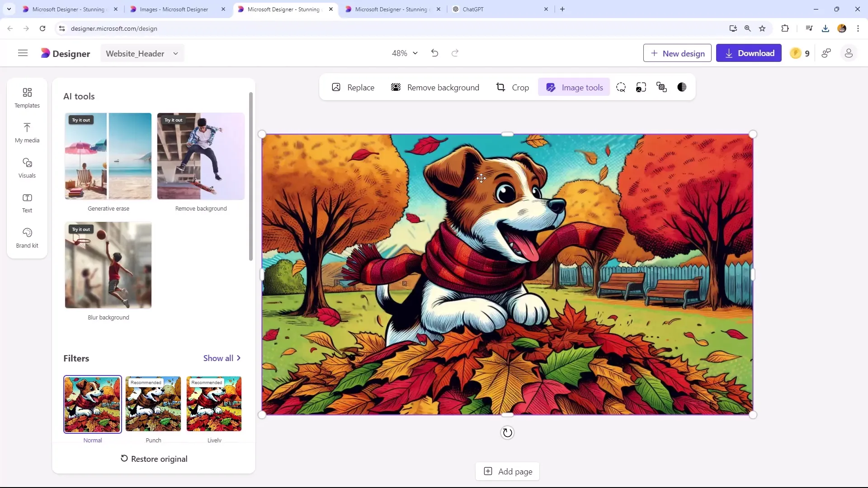Apply the Punch filter
868x488 pixels.
(x=153, y=404)
